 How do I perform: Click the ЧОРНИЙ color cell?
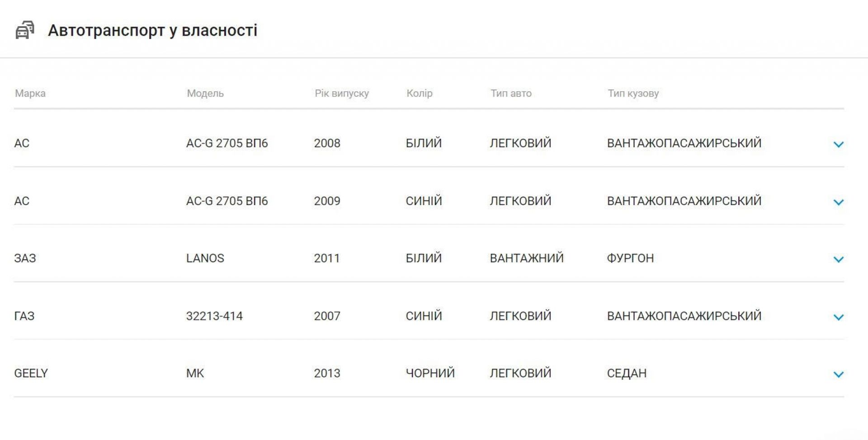430,373
